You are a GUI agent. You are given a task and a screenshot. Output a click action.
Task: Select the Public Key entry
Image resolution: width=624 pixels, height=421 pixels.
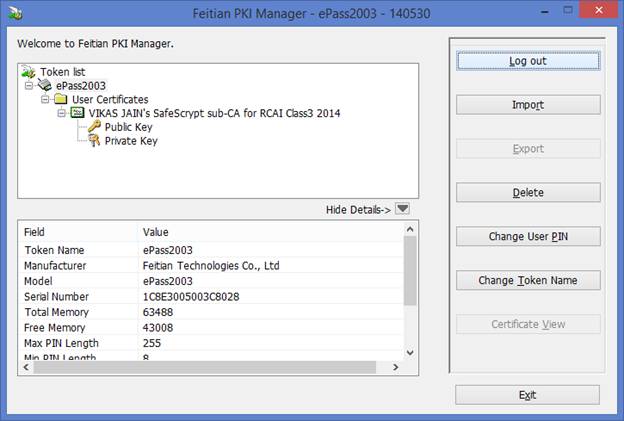129,127
